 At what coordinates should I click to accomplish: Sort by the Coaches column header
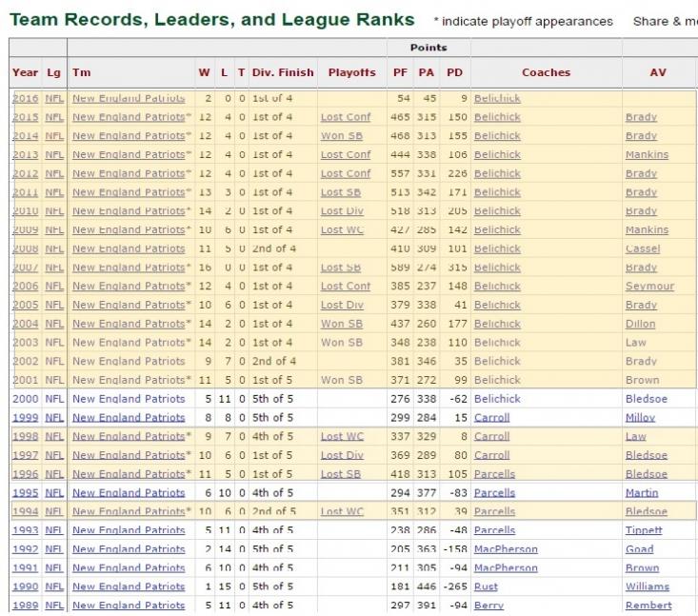coord(547,72)
